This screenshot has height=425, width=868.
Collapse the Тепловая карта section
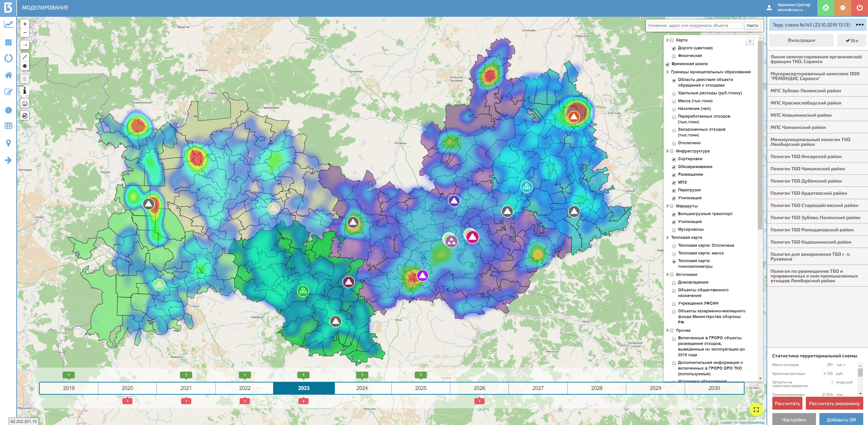[667, 238]
